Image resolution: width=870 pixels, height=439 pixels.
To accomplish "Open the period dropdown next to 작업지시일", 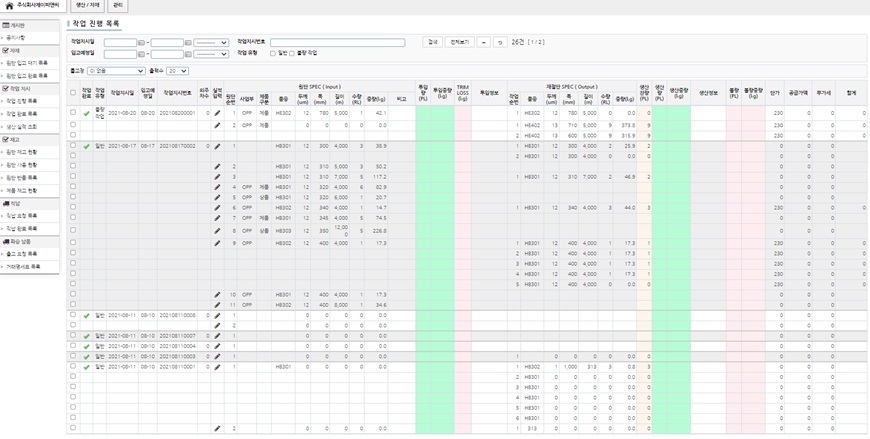I will [211, 43].
